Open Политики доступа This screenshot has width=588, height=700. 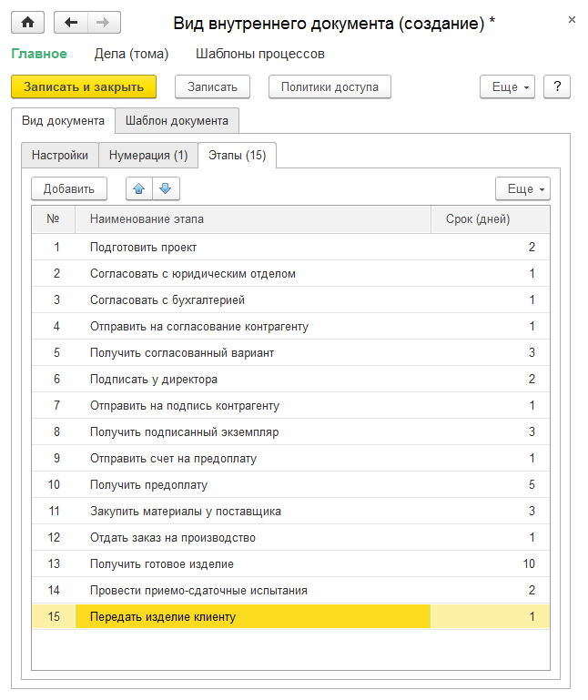[x=329, y=86]
